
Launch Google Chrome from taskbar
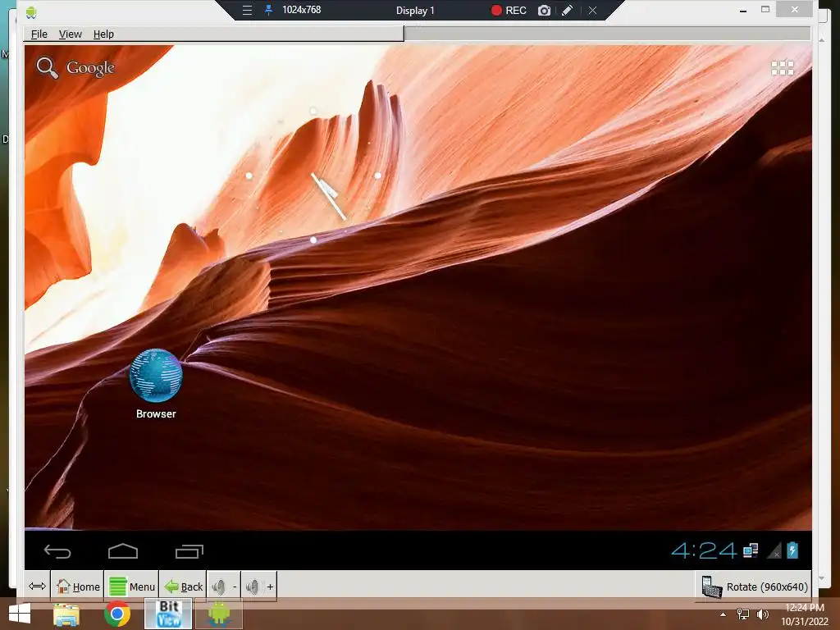pyautogui.click(x=117, y=614)
